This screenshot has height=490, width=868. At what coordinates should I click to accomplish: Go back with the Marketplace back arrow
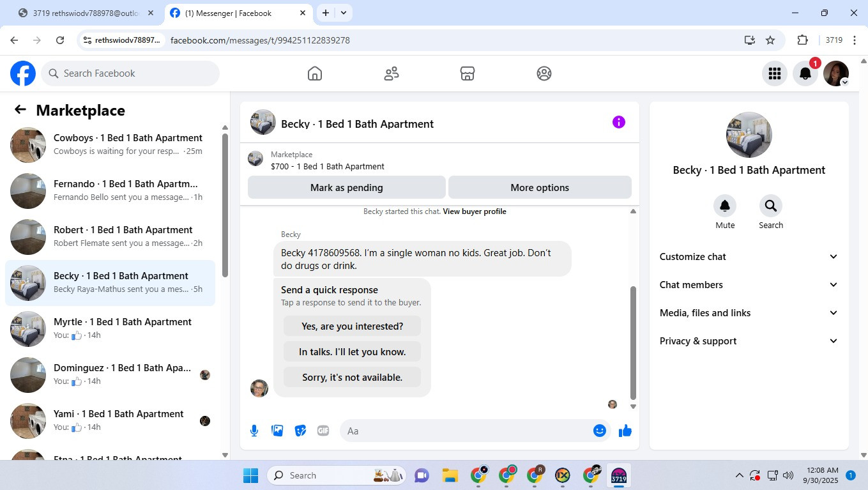[x=20, y=110]
